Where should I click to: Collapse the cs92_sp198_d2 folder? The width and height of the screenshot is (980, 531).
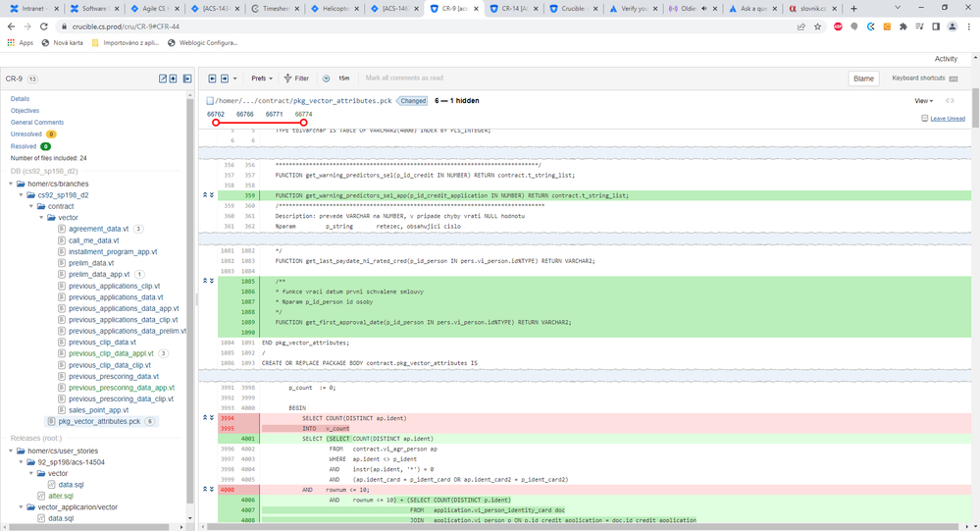[21, 195]
